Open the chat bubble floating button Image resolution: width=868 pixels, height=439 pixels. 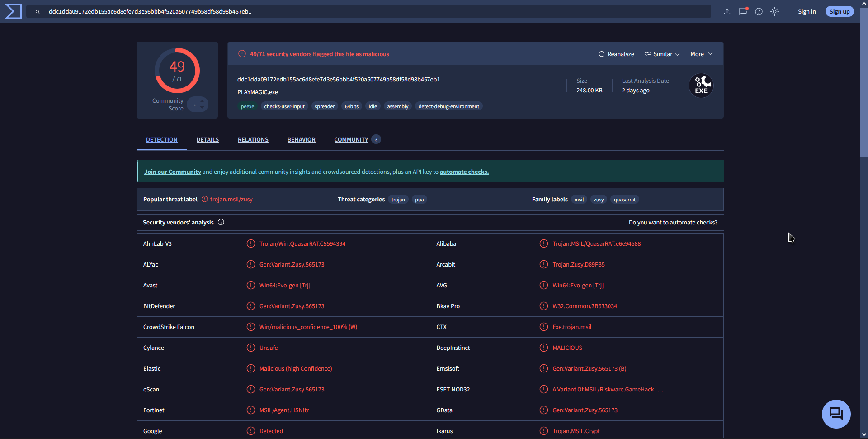[x=836, y=414]
